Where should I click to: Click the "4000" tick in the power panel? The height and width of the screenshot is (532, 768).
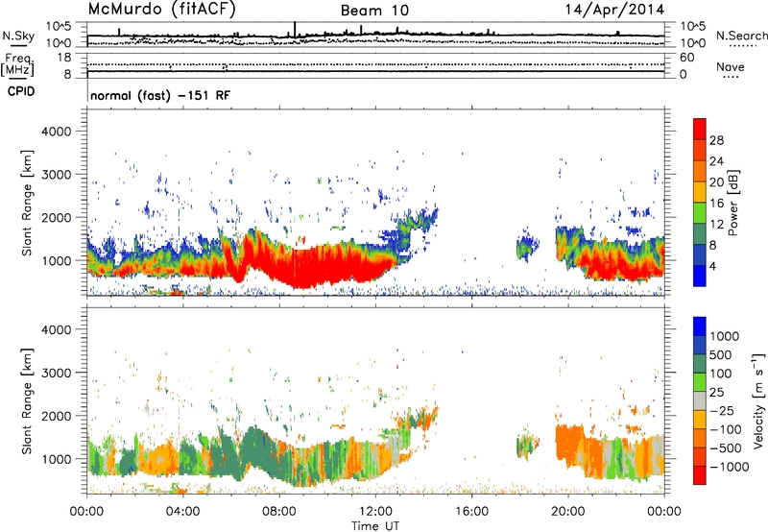[56, 132]
